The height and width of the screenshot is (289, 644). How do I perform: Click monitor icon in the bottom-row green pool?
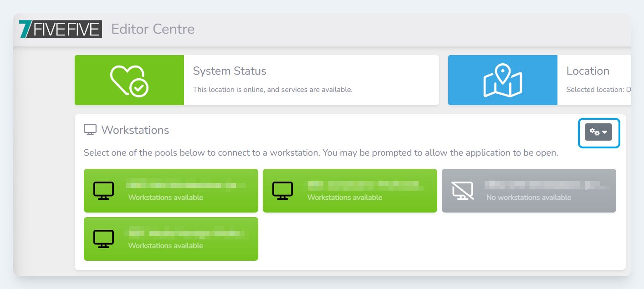pyautogui.click(x=103, y=239)
